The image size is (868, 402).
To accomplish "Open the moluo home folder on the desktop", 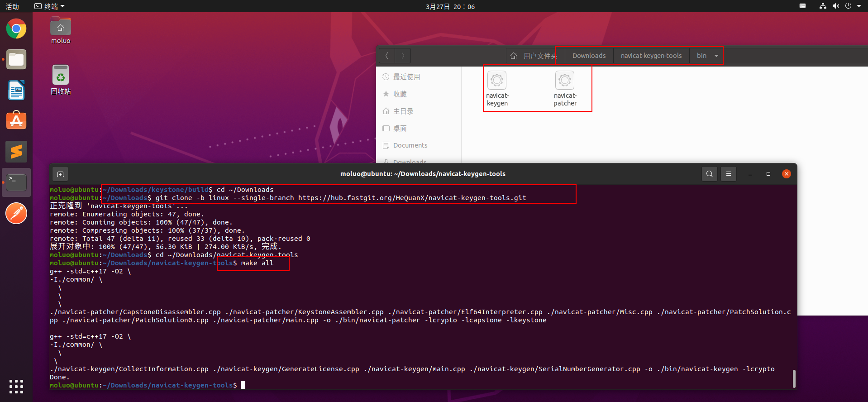I will [x=61, y=31].
